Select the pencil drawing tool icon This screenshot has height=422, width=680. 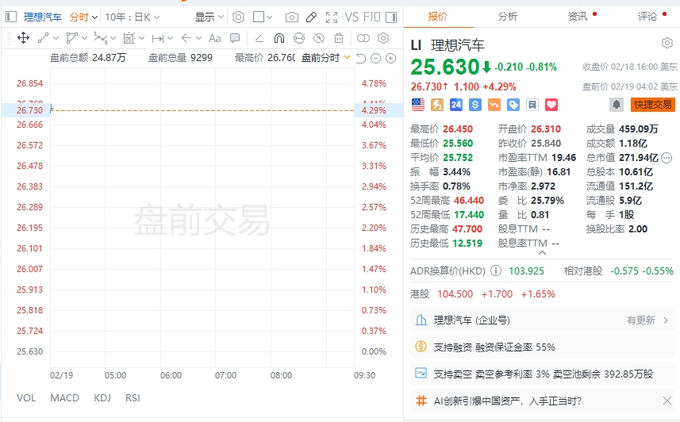[x=311, y=17]
